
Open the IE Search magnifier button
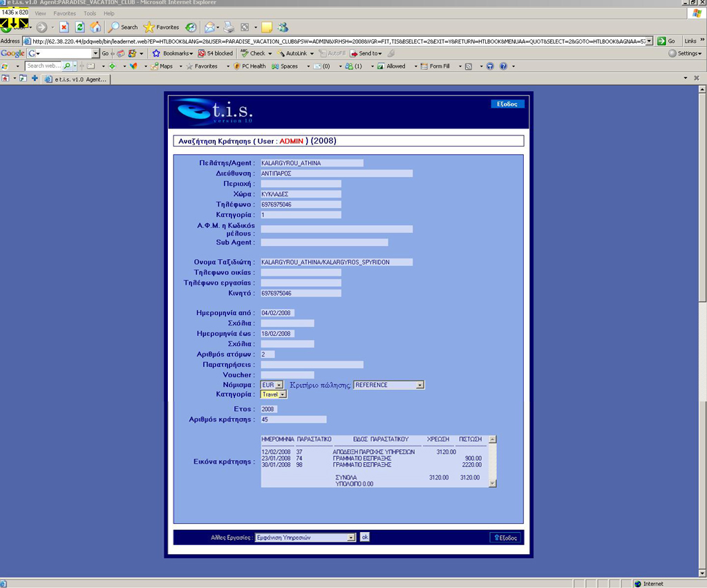point(123,28)
